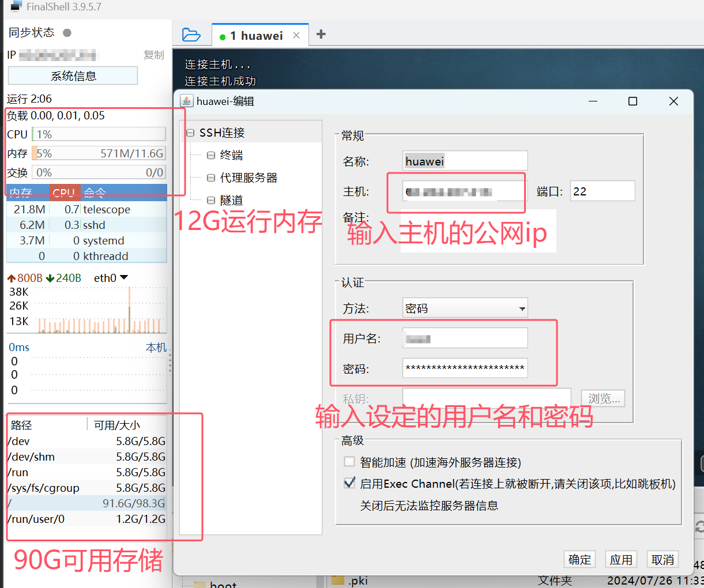Copy the IP address via 复制 link
704x588 pixels.
pyautogui.click(x=154, y=55)
